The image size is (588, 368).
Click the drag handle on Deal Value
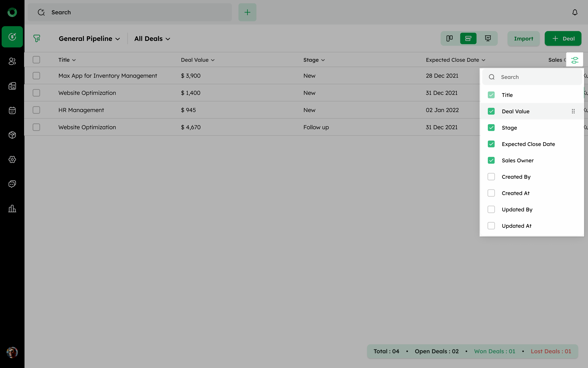[573, 111]
